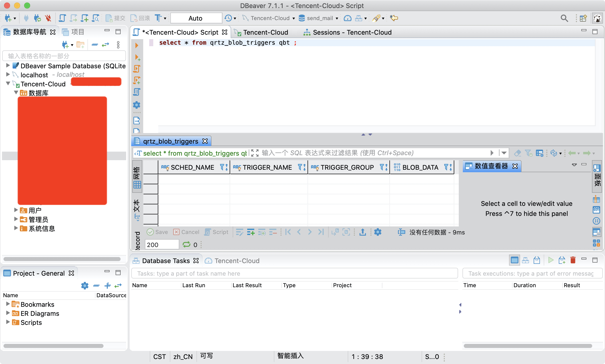Click the 提交 commit button

[x=115, y=18]
